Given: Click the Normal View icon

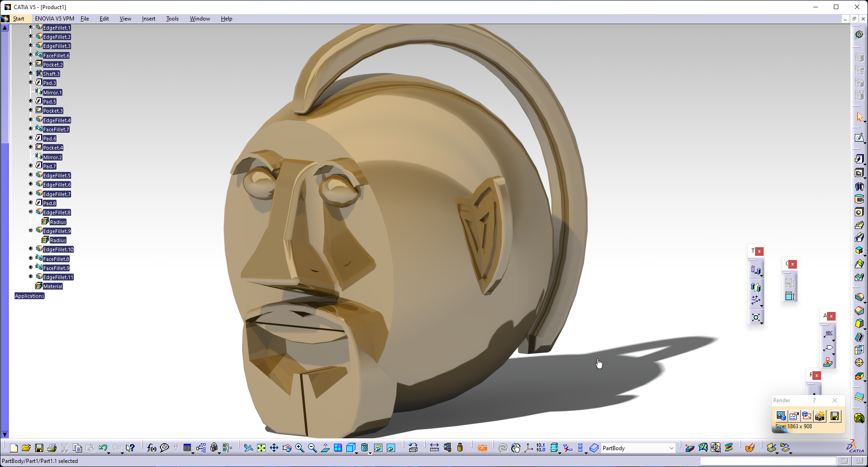Looking at the screenshot, I should point(325,448).
